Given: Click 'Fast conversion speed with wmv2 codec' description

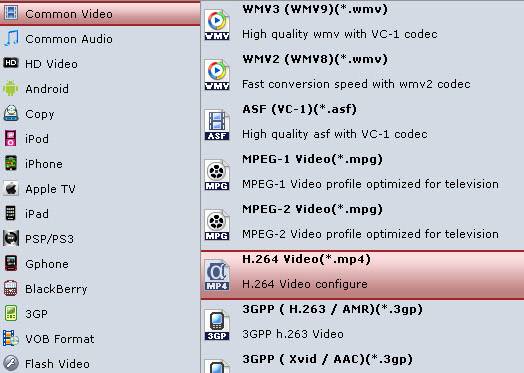Looking at the screenshot, I should 356,84.
